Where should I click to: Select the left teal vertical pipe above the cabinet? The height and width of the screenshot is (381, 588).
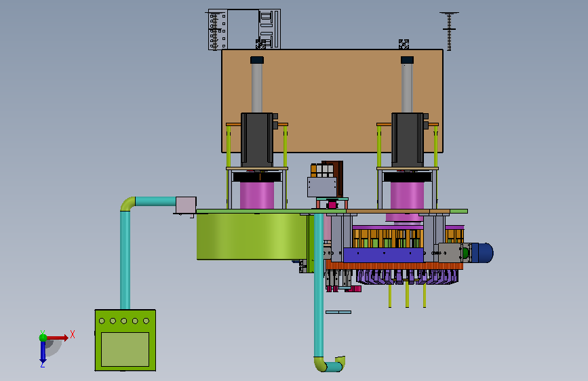(x=125, y=260)
